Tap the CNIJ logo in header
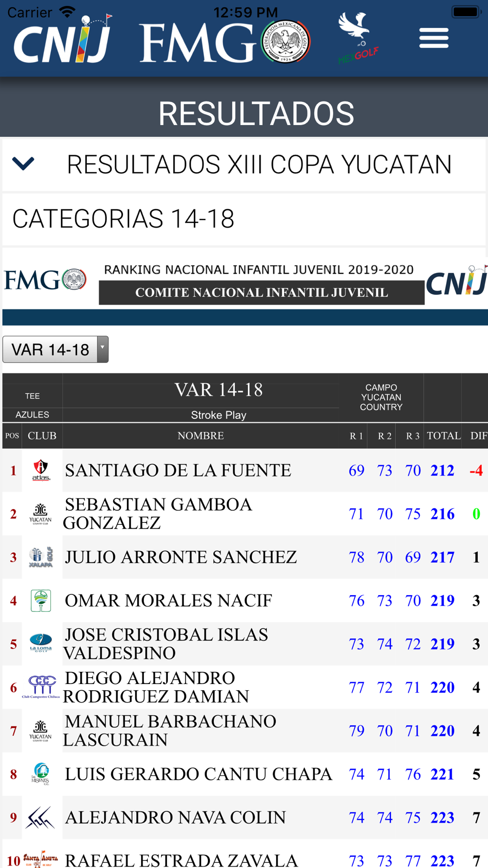 [x=63, y=40]
